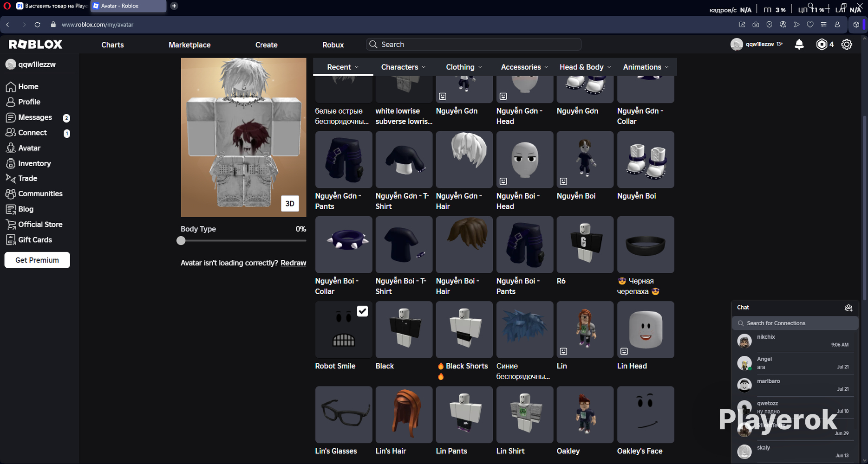868x464 pixels.
Task: Open chat with skaly
Action: [794, 451]
